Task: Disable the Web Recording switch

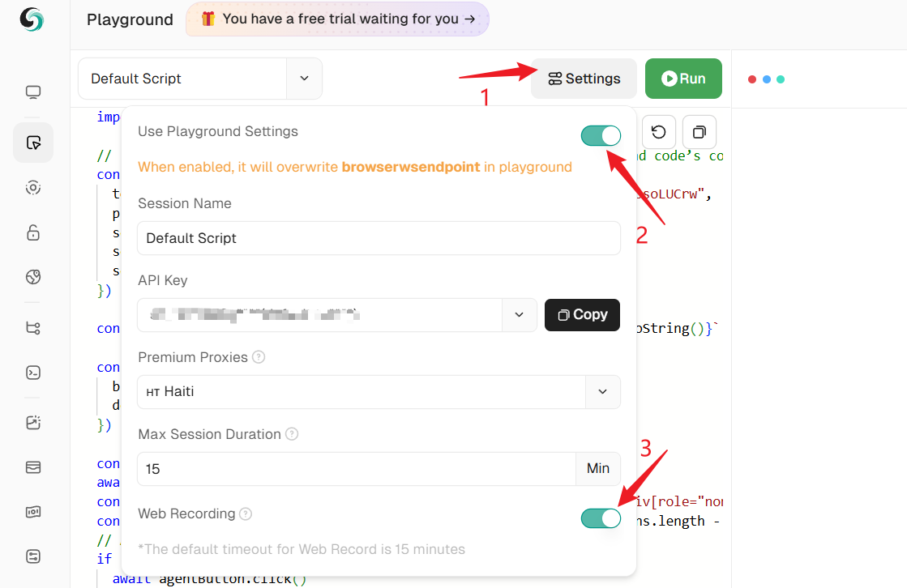Action: [601, 518]
